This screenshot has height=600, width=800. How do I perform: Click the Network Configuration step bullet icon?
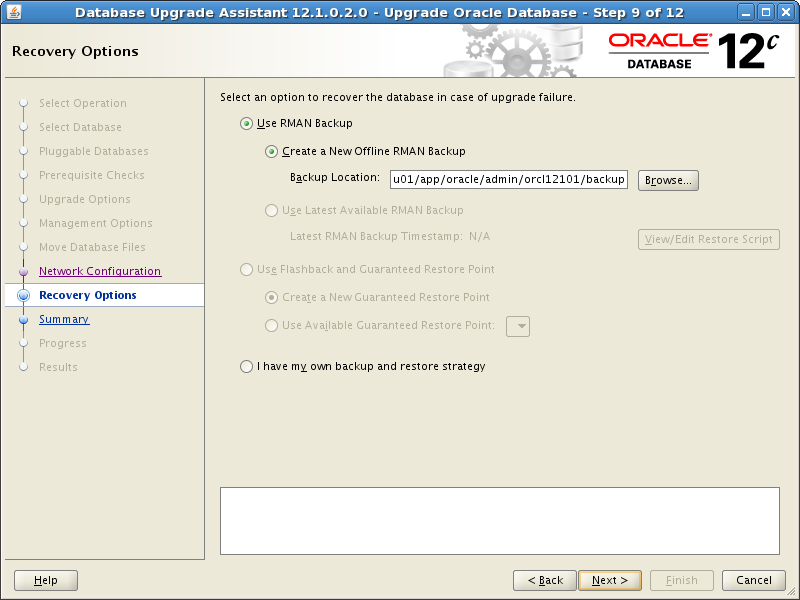coord(23,271)
